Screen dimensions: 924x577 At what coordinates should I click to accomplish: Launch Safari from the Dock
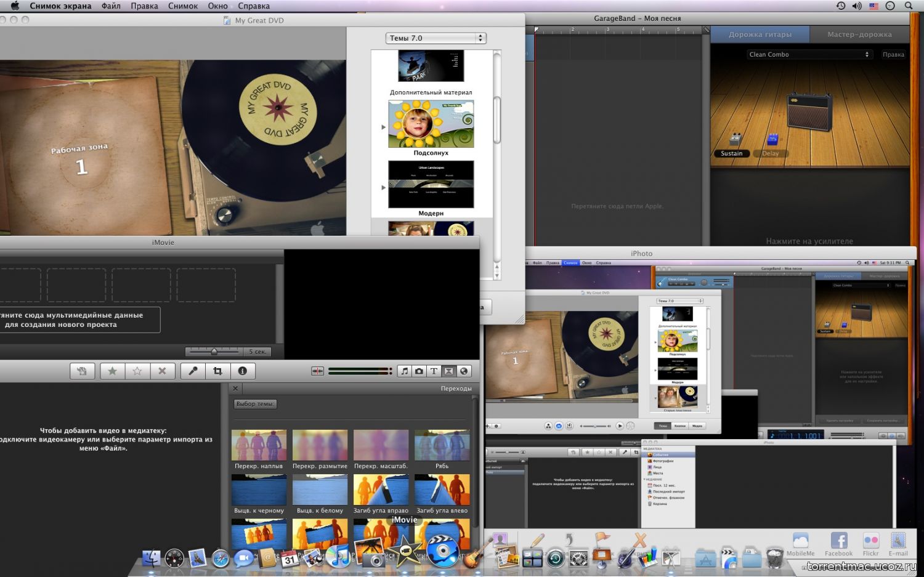221,558
